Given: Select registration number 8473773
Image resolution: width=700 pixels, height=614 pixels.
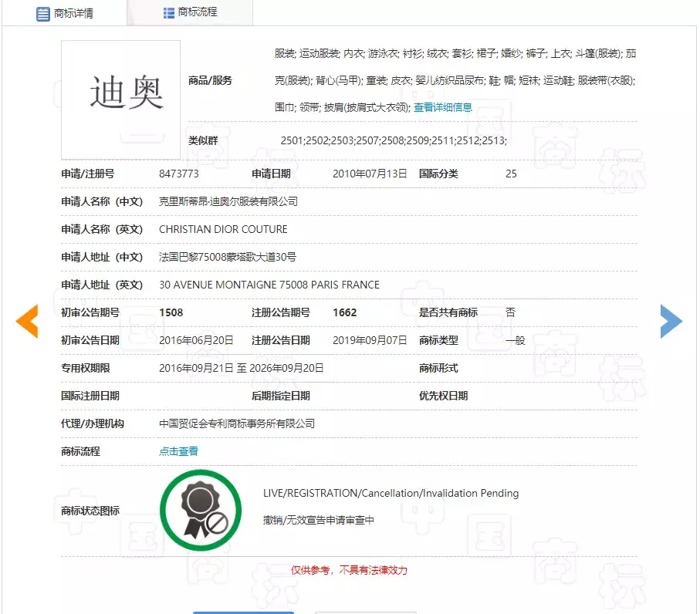Looking at the screenshot, I should click(x=179, y=174).
